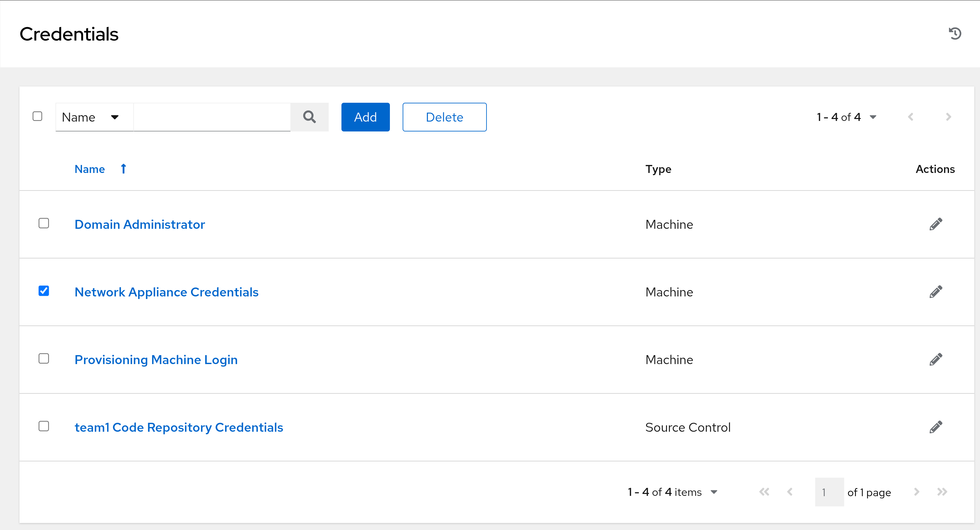Click the Credentials page heading

pos(69,34)
